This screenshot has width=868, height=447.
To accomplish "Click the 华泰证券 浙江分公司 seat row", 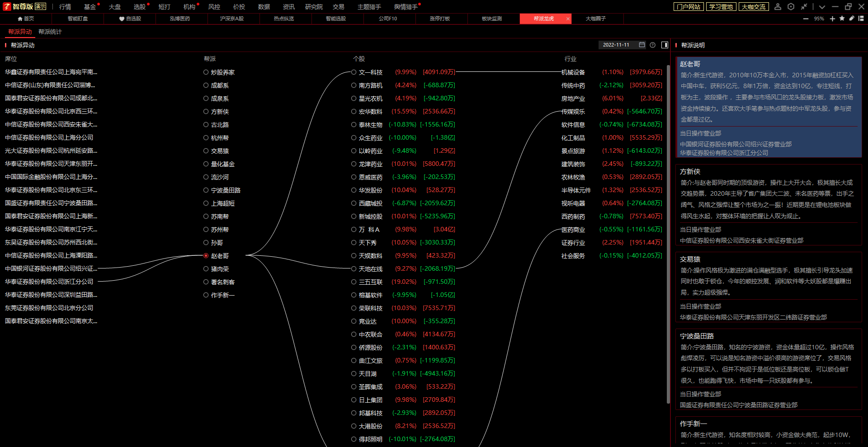I will coord(49,282).
